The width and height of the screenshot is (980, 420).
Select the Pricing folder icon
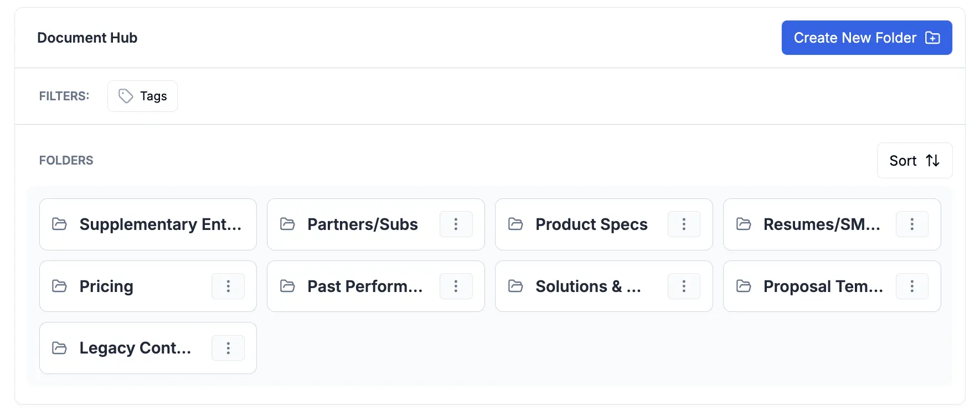point(59,286)
